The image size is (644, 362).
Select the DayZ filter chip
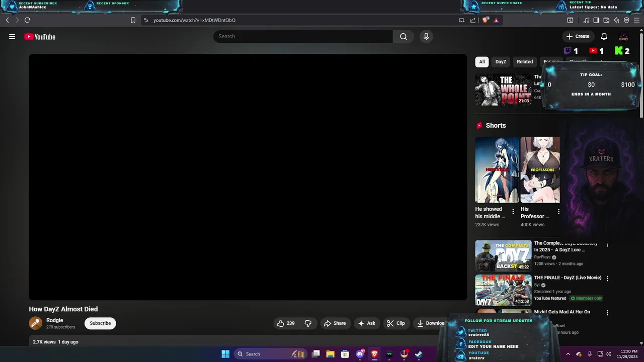pos(501,62)
